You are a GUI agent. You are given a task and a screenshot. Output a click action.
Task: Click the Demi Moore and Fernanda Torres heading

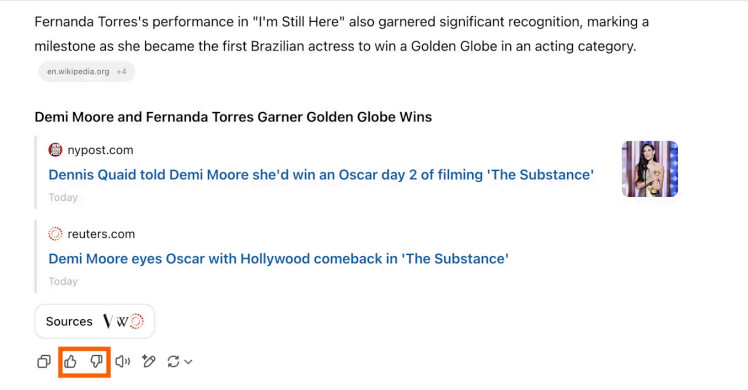[x=233, y=117]
